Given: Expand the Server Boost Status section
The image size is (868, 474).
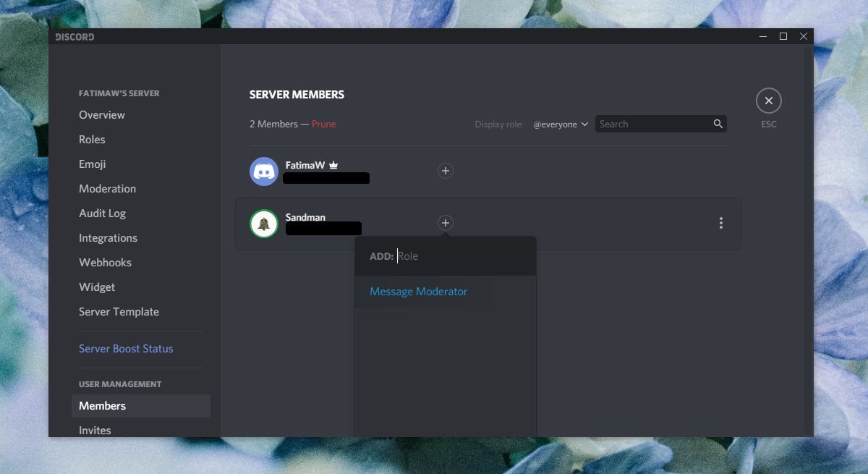Looking at the screenshot, I should [x=126, y=348].
